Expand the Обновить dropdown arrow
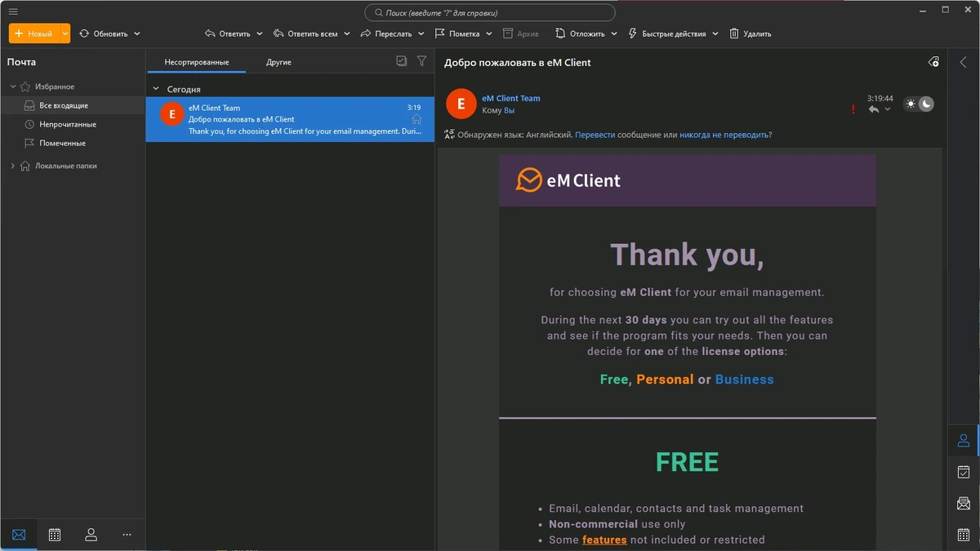Screen dimensions: 980x551 click(137, 33)
